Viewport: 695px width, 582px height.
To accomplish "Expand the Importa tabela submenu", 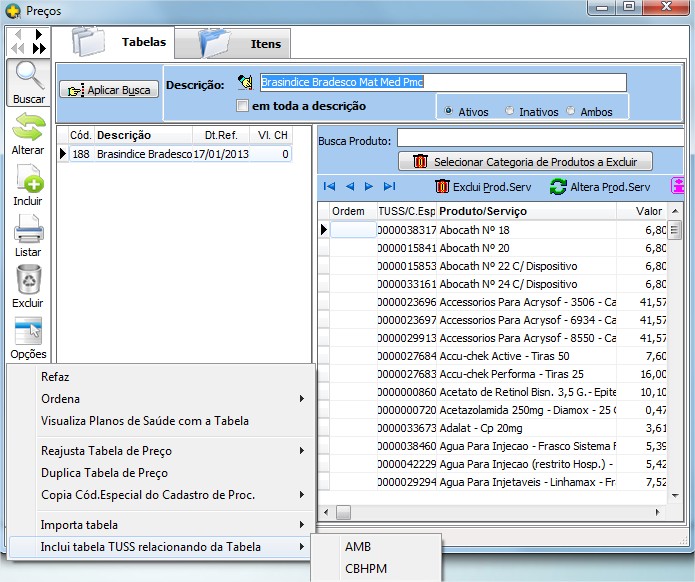I will coord(160,525).
